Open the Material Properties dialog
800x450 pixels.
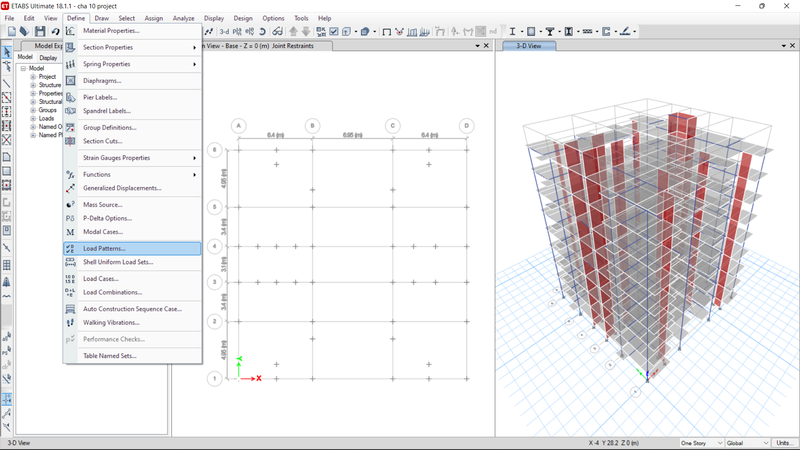coord(132,31)
